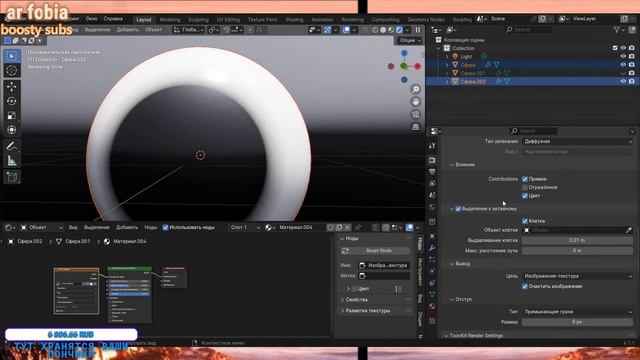Viewport: 640px width, 360px height.
Task: Open the Опции dropdown in the viewport
Action: tap(409, 40)
